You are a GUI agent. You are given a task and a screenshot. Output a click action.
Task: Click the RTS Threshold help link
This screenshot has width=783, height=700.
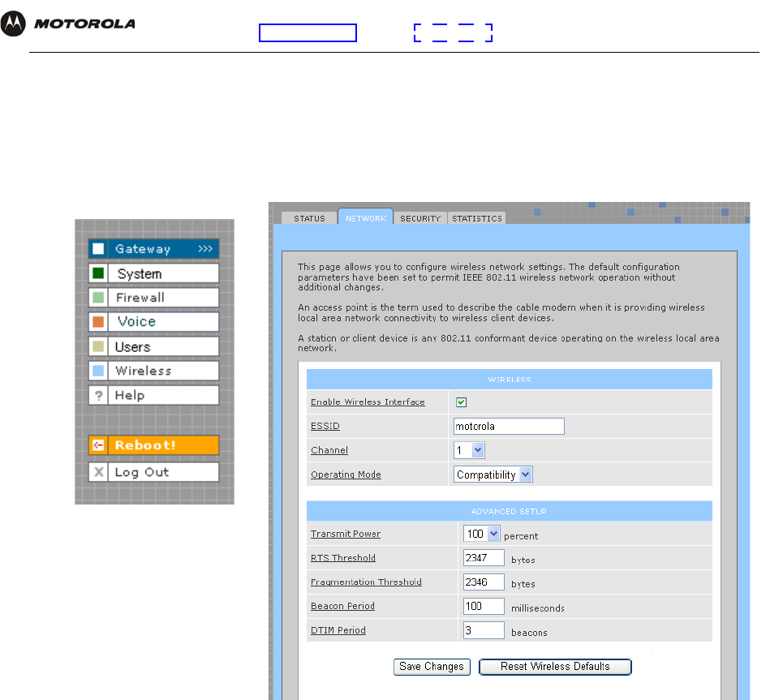[343, 558]
